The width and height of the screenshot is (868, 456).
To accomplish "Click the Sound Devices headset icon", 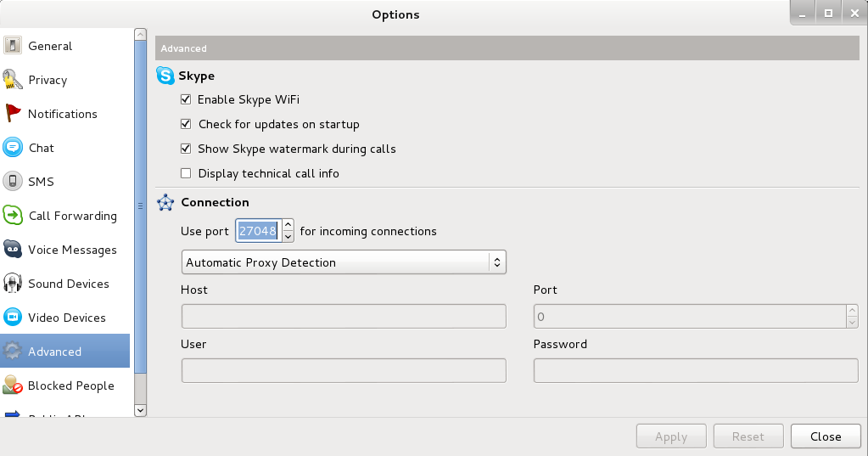I will [12, 283].
